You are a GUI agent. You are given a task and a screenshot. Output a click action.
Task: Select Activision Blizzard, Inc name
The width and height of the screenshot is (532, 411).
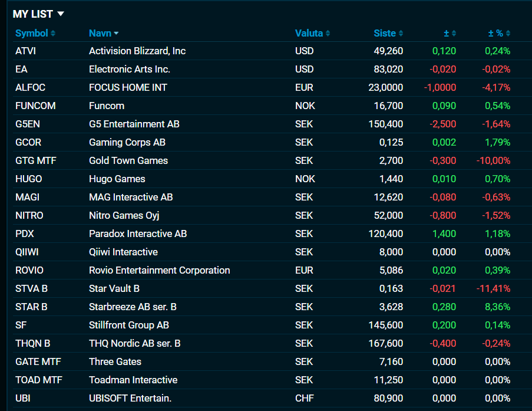pyautogui.click(x=137, y=51)
